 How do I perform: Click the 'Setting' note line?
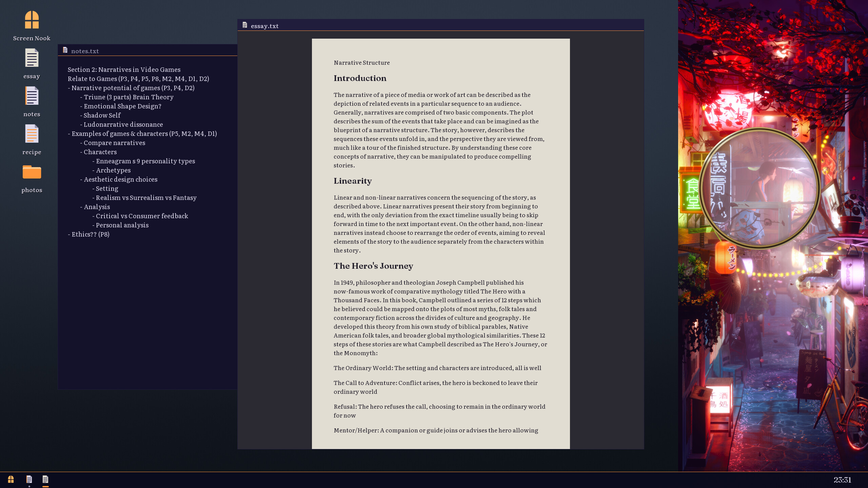click(x=105, y=188)
